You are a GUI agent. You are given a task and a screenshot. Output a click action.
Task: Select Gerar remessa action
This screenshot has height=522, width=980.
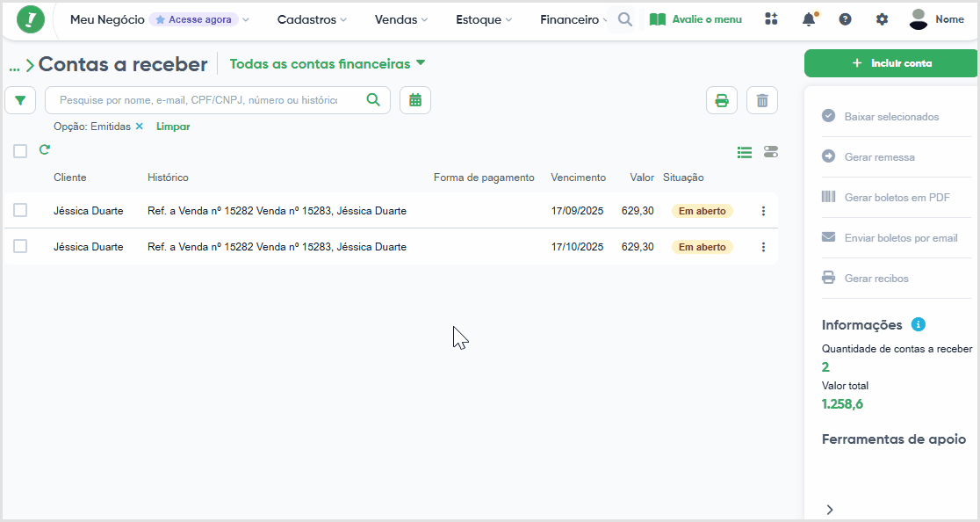click(879, 157)
